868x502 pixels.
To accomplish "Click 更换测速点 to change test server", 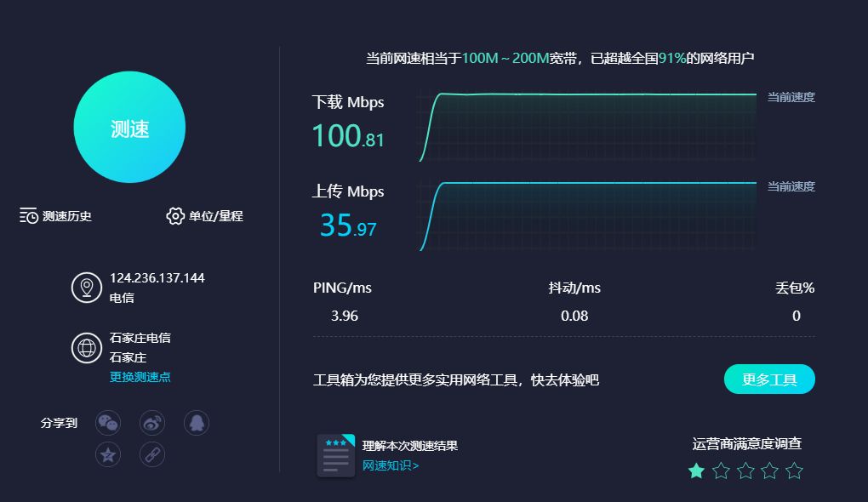I will tap(140, 377).
